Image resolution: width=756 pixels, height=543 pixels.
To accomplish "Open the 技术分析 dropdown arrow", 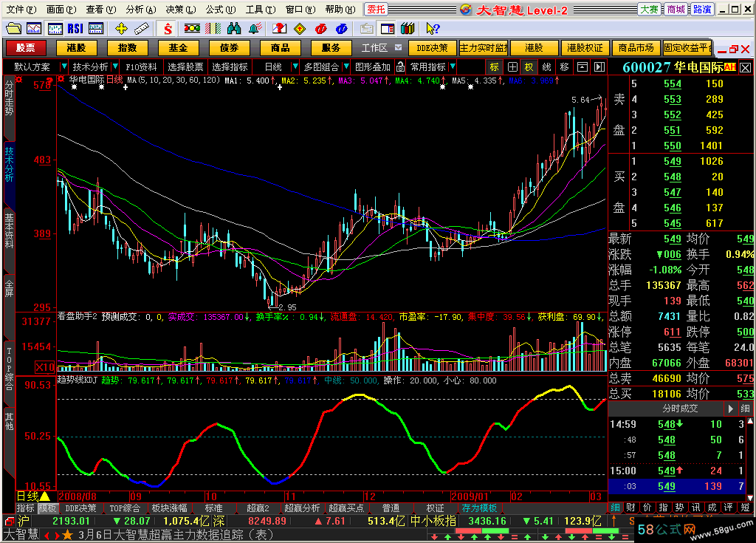I will click(x=115, y=66).
